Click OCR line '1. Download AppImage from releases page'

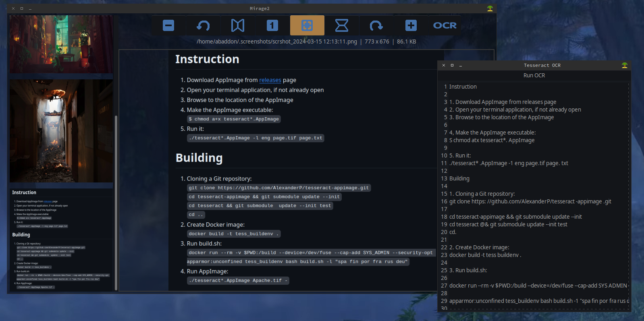503,102
